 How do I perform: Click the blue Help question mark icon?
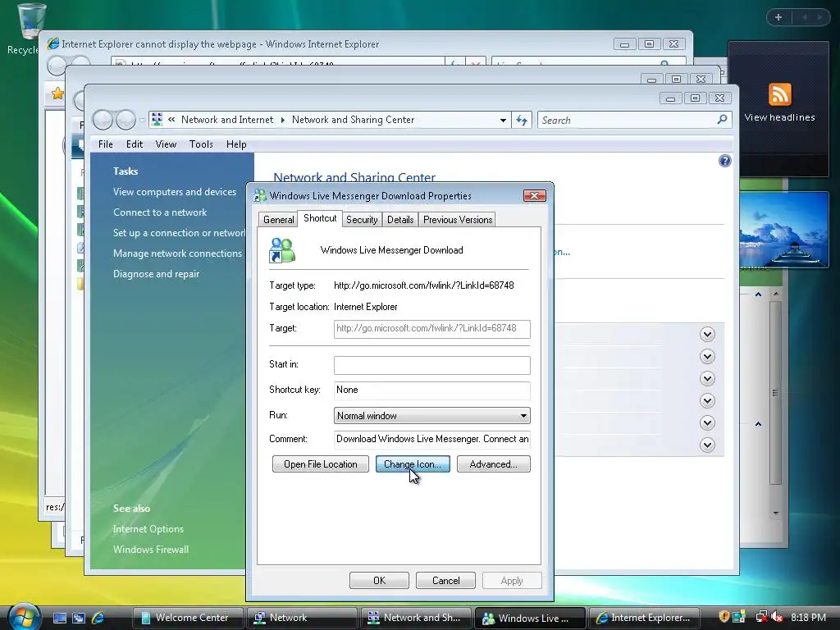[x=725, y=161]
